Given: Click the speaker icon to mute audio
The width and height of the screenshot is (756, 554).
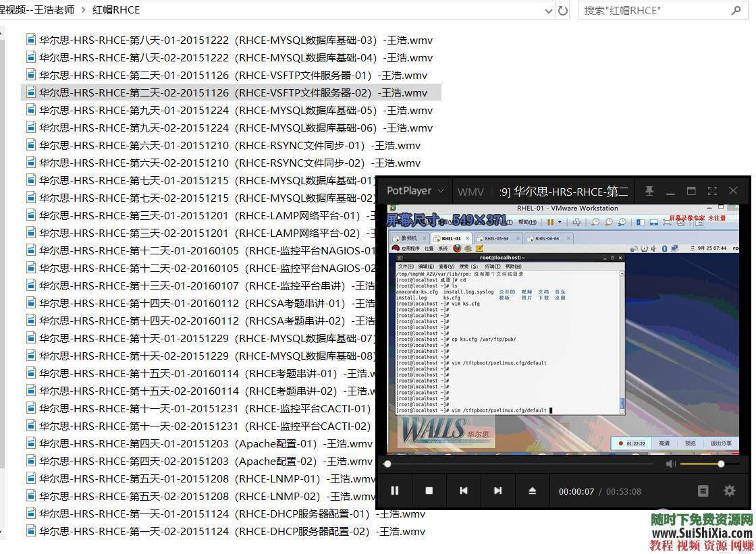Looking at the screenshot, I should [x=670, y=464].
